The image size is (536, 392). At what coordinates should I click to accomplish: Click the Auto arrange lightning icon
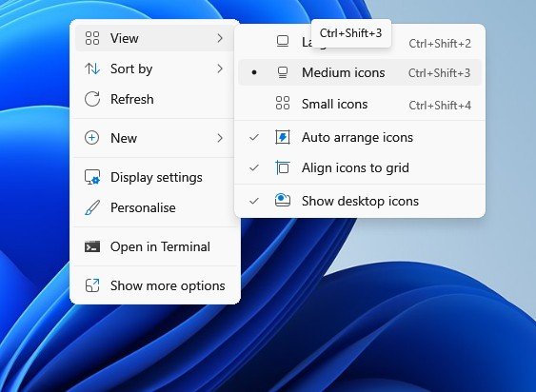pyautogui.click(x=283, y=137)
